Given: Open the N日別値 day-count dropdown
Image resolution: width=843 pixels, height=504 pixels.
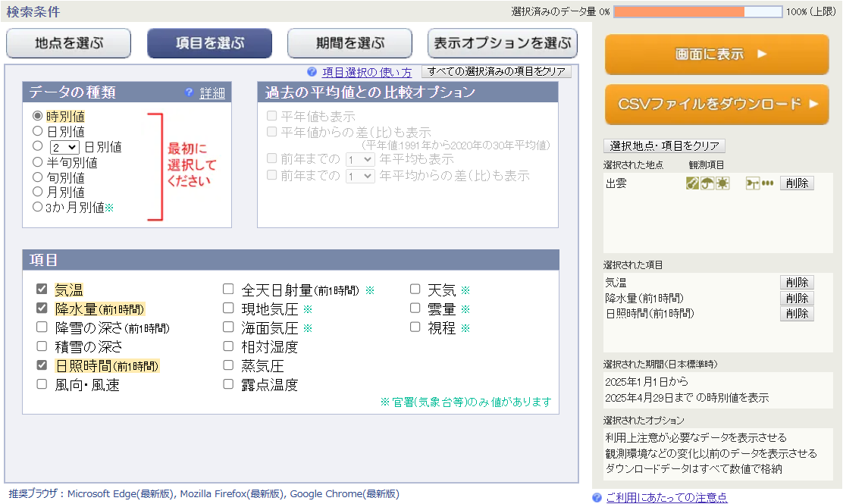Looking at the screenshot, I should pyautogui.click(x=64, y=147).
